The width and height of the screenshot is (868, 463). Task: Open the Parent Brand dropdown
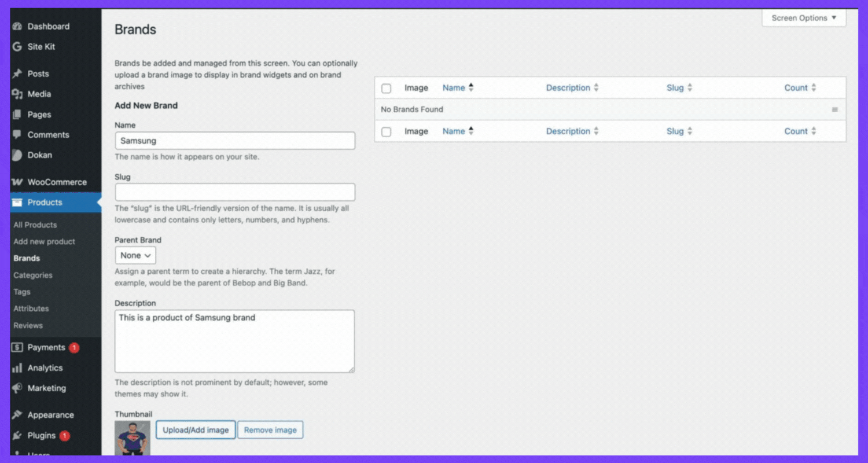135,255
